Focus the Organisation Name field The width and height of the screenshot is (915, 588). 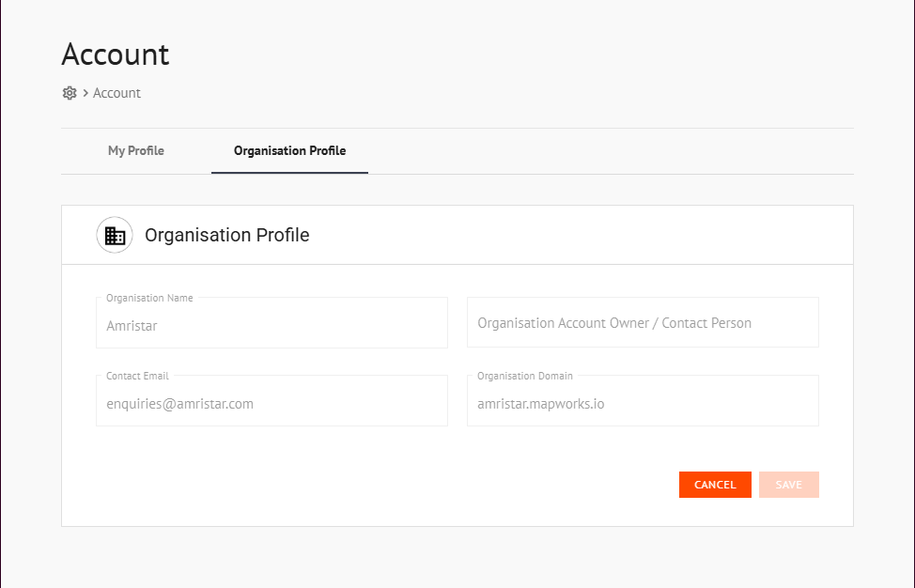271,322
